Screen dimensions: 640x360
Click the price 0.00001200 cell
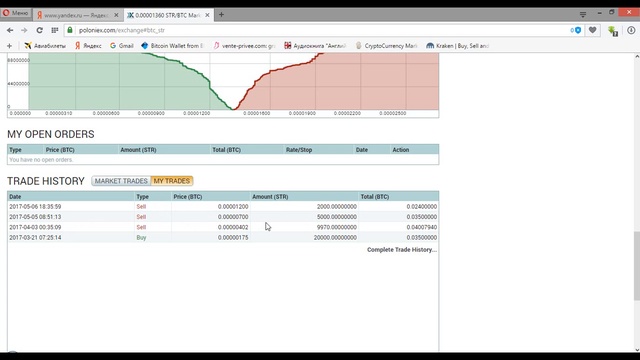tap(233, 207)
